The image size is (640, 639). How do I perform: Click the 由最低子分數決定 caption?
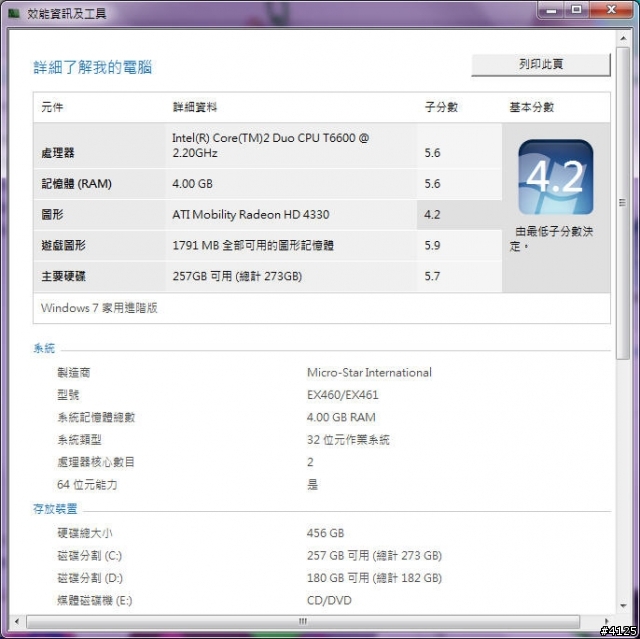[551, 239]
